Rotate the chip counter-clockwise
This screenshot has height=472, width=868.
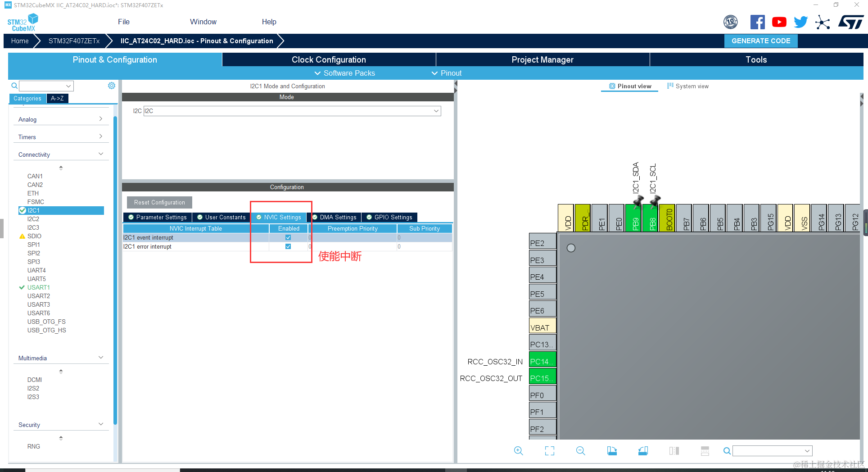point(643,451)
